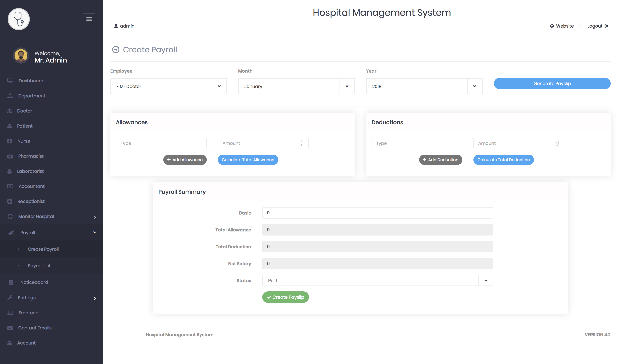Click the Pharmacist medkit icon
The width and height of the screenshot is (618, 364).
10,156
